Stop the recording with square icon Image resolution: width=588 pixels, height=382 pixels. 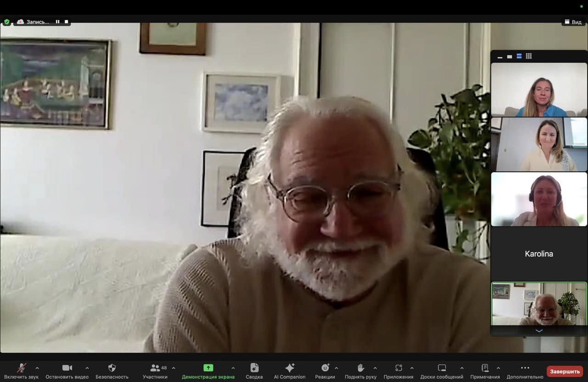point(66,22)
